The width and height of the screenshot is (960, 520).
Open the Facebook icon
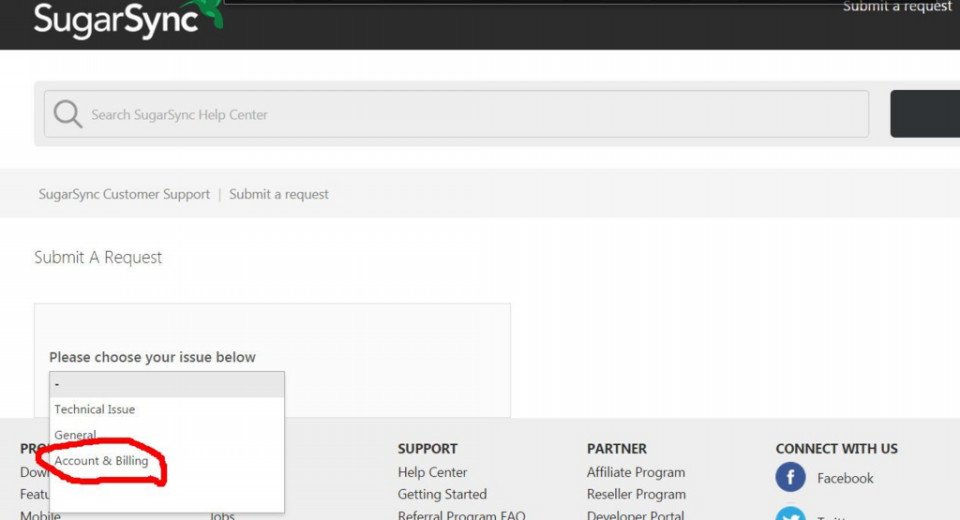[x=790, y=477]
